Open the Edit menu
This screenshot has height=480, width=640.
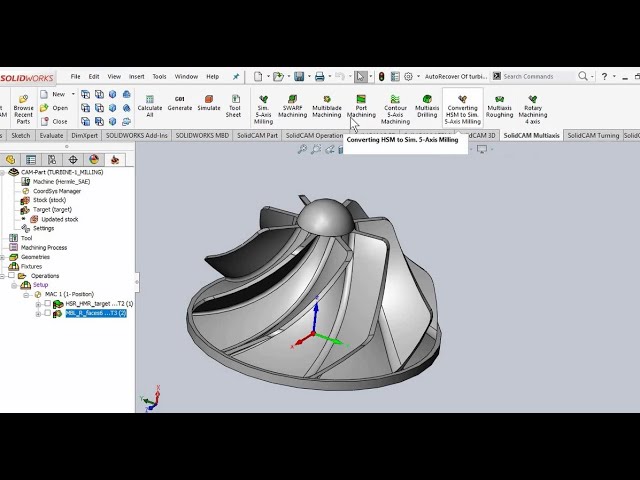(x=94, y=76)
